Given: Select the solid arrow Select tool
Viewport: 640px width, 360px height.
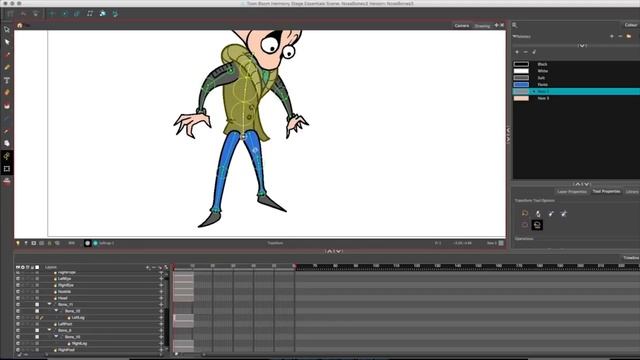Looking at the screenshot, I should pyautogui.click(x=7, y=42).
